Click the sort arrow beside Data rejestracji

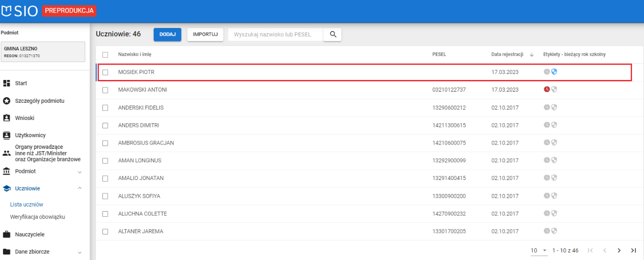[532, 54]
